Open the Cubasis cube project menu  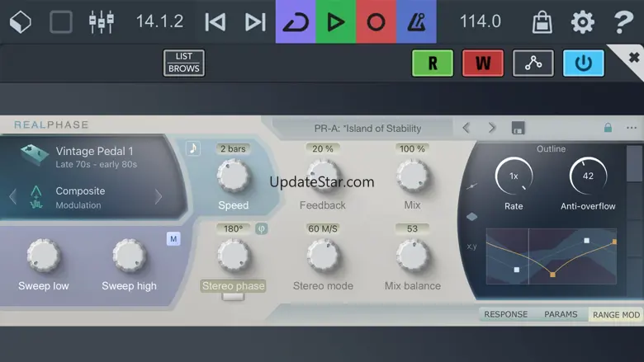pyautogui.click(x=20, y=21)
